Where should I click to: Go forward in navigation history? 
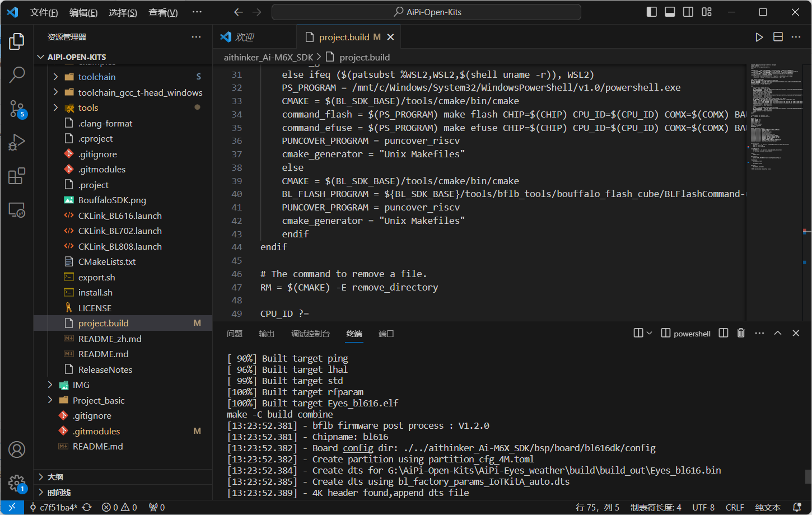point(257,12)
